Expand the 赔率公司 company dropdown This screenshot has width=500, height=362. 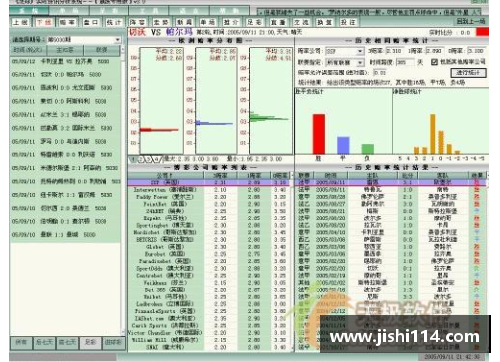tap(360, 51)
